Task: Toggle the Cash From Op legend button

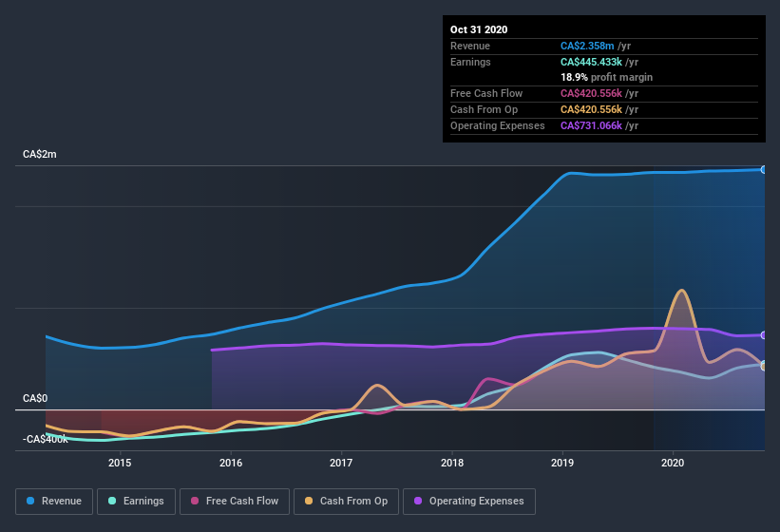Action: 346,502
